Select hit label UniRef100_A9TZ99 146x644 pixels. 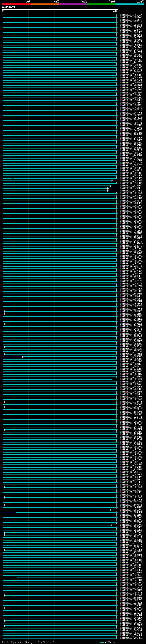pyautogui.click(x=131, y=93)
